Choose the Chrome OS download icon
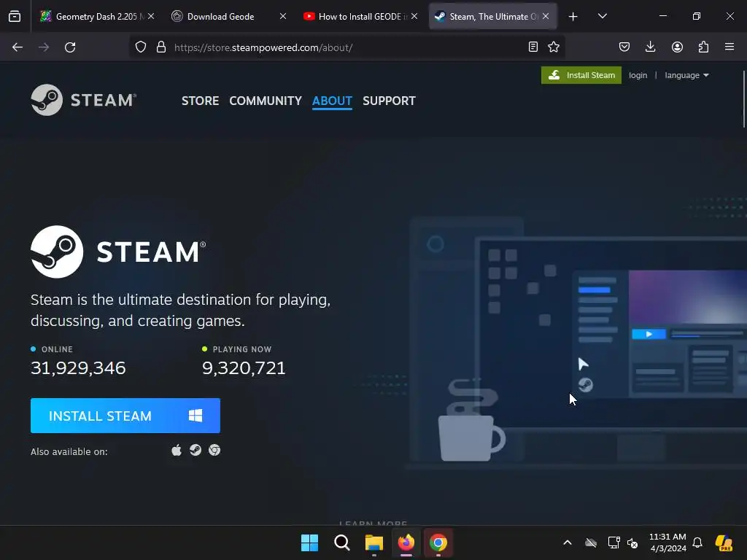 (214, 450)
